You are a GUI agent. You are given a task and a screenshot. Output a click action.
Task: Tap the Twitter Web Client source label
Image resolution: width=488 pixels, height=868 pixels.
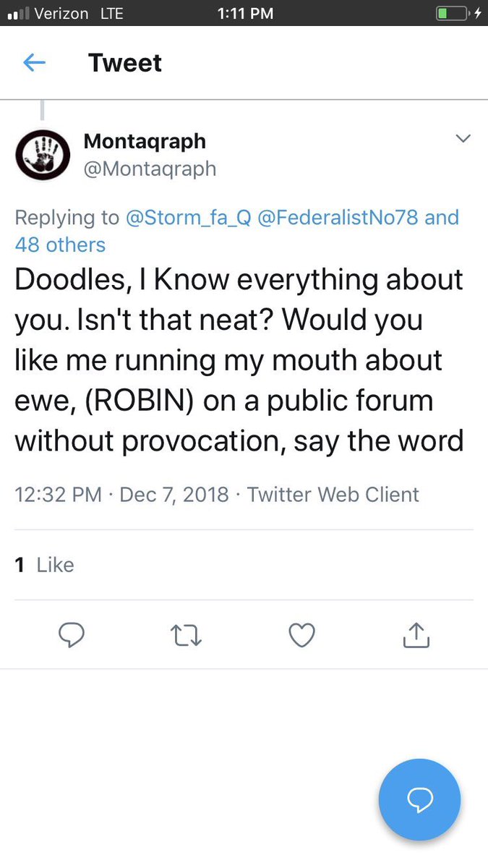[x=333, y=495]
